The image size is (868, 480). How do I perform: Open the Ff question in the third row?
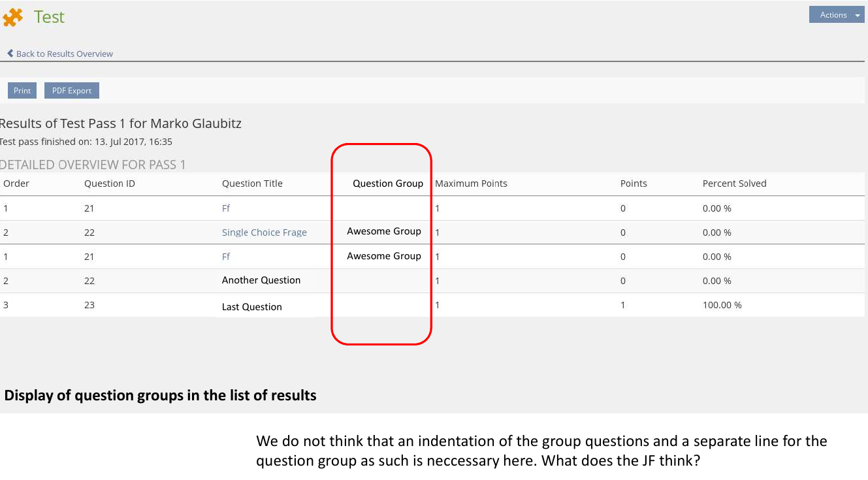coord(226,257)
